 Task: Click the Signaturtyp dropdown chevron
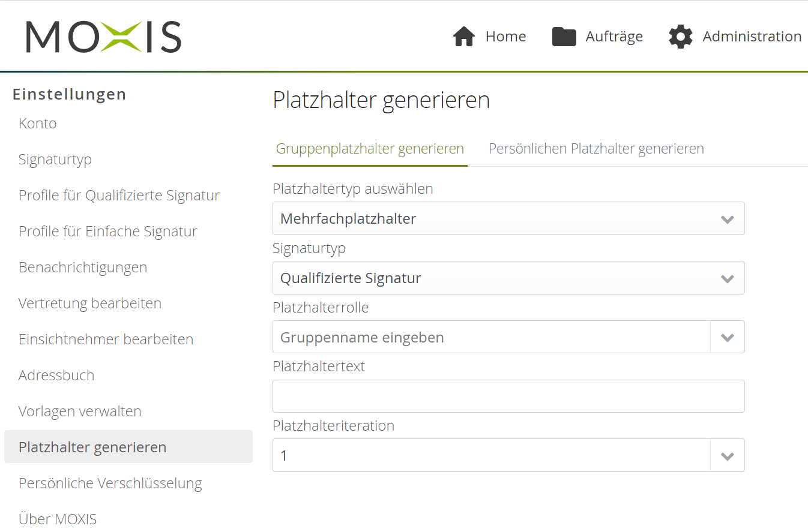click(727, 278)
